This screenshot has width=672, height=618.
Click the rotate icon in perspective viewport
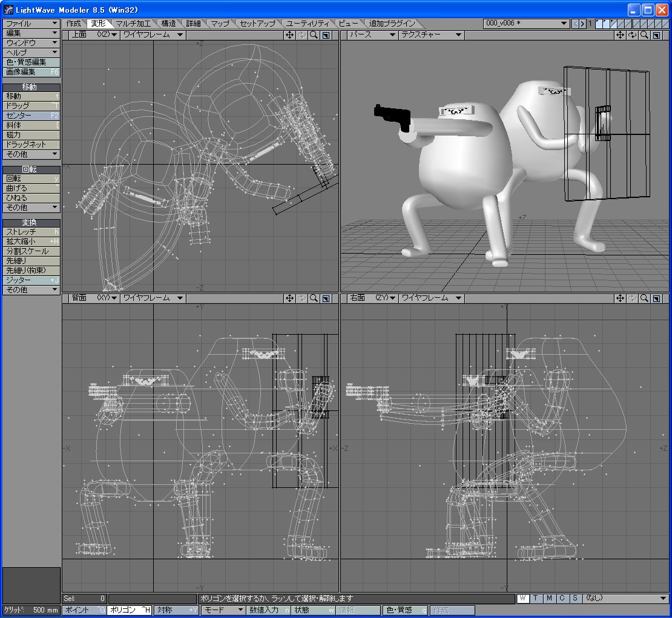click(633, 35)
